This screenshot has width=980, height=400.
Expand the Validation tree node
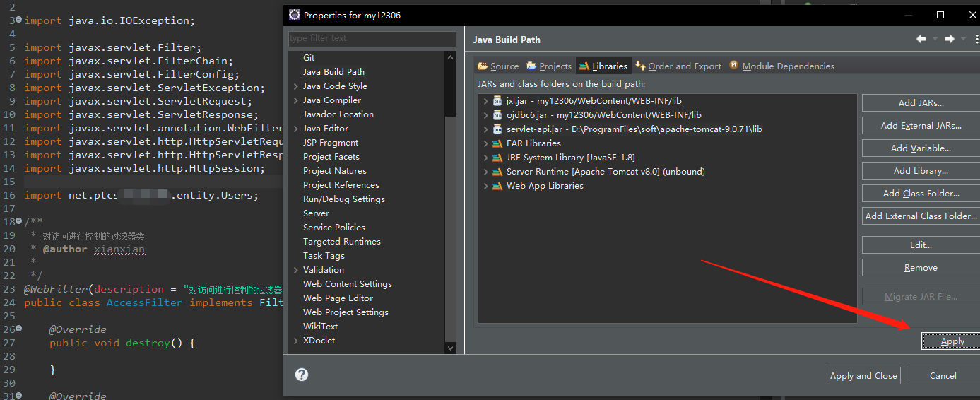(x=295, y=270)
